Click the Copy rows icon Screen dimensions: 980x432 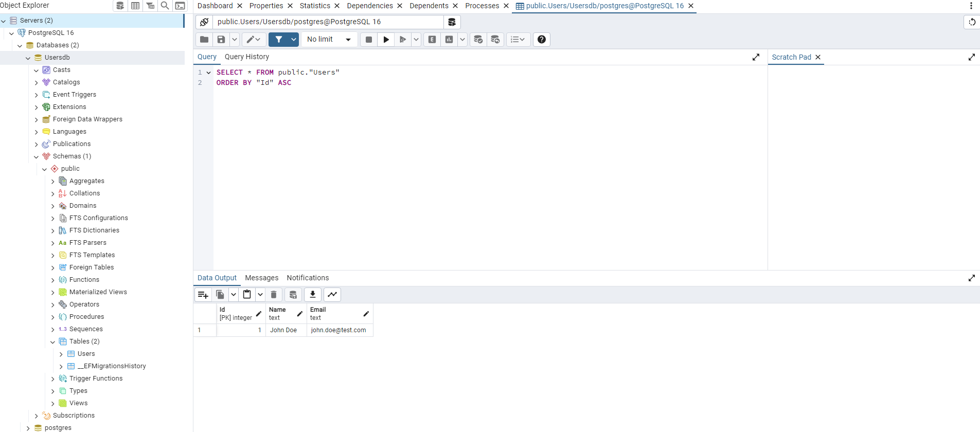point(220,295)
